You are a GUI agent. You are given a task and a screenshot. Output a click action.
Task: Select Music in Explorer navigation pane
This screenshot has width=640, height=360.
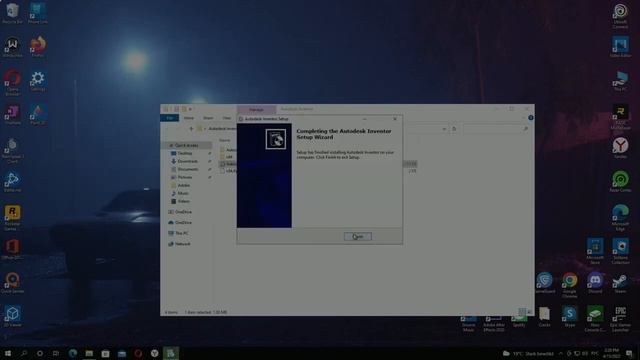183,193
